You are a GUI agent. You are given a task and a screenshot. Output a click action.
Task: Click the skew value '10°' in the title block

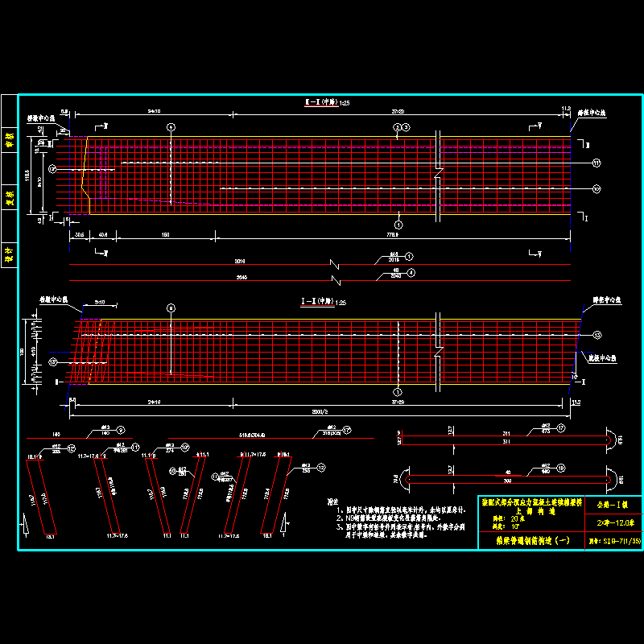(x=515, y=526)
